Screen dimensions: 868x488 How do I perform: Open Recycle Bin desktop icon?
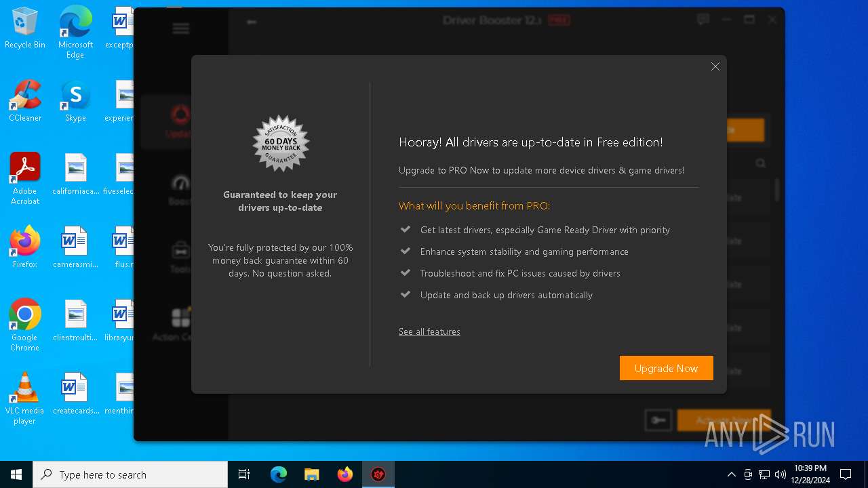pyautogui.click(x=25, y=29)
